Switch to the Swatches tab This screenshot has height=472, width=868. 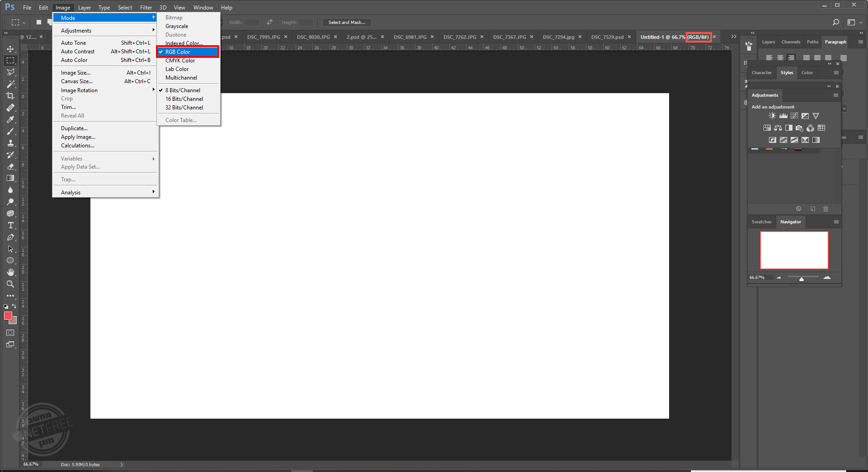(x=762, y=222)
